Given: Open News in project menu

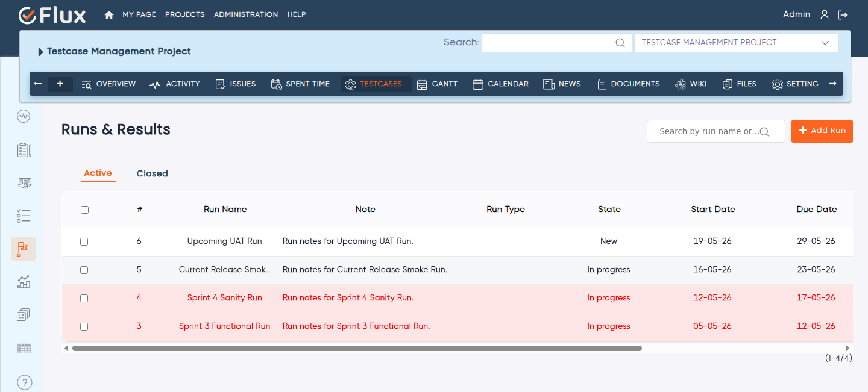Looking at the screenshot, I should (x=562, y=84).
